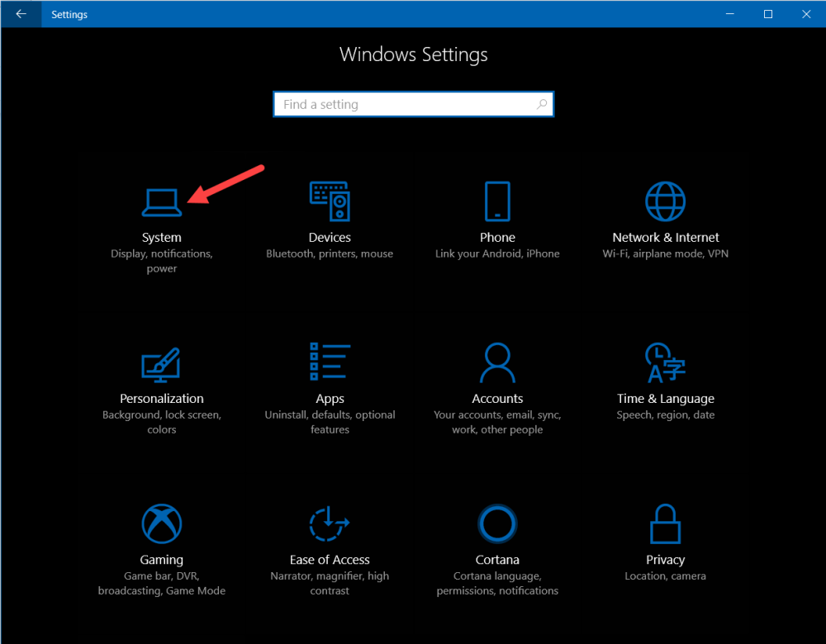826x644 pixels.
Task: Open the System laptop icon
Action: pyautogui.click(x=162, y=203)
